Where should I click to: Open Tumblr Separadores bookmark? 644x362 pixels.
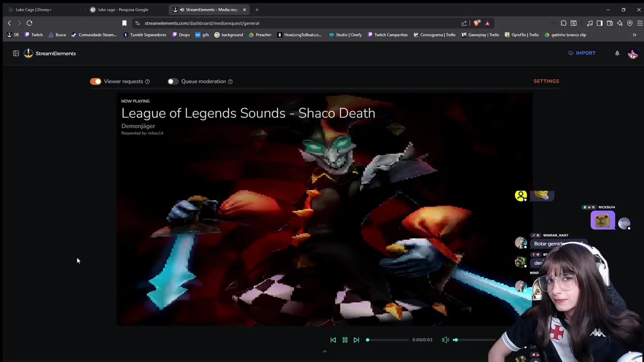point(145,35)
